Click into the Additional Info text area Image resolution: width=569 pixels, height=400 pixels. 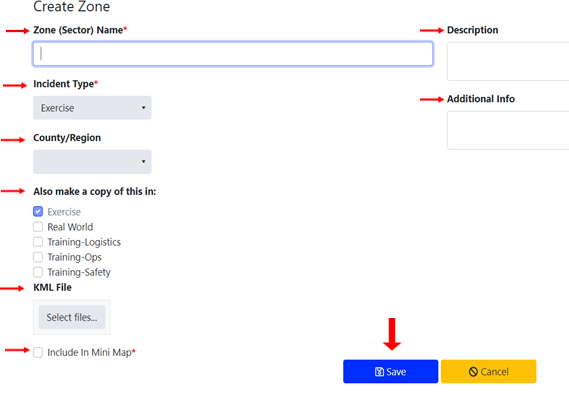(x=508, y=130)
